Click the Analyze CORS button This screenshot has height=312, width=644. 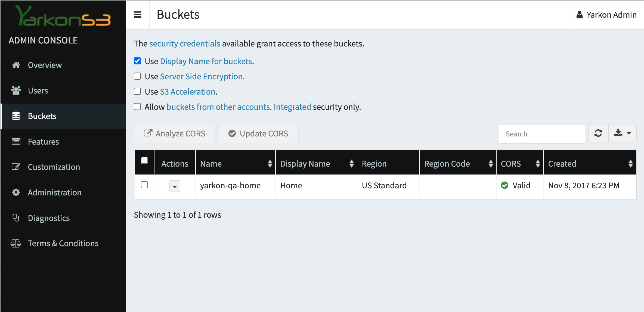[x=175, y=134]
